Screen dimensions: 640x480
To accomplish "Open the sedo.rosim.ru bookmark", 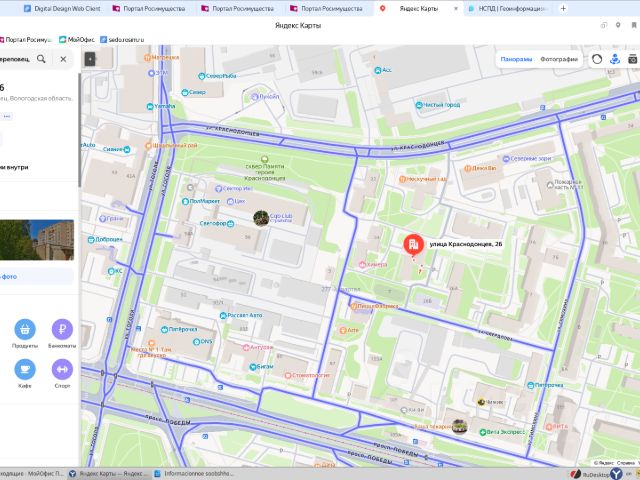I will tap(122, 40).
